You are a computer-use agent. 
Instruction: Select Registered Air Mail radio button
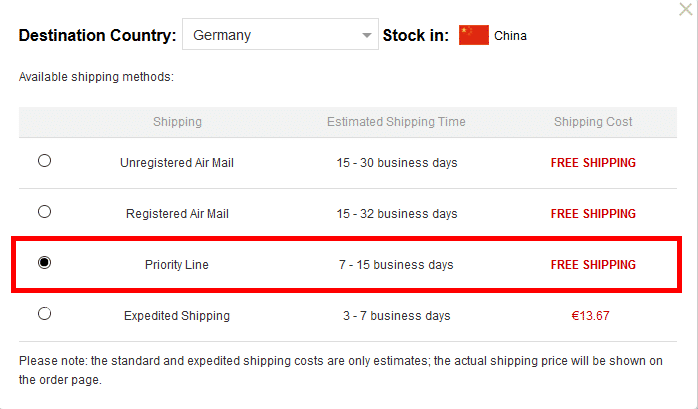pyautogui.click(x=45, y=211)
